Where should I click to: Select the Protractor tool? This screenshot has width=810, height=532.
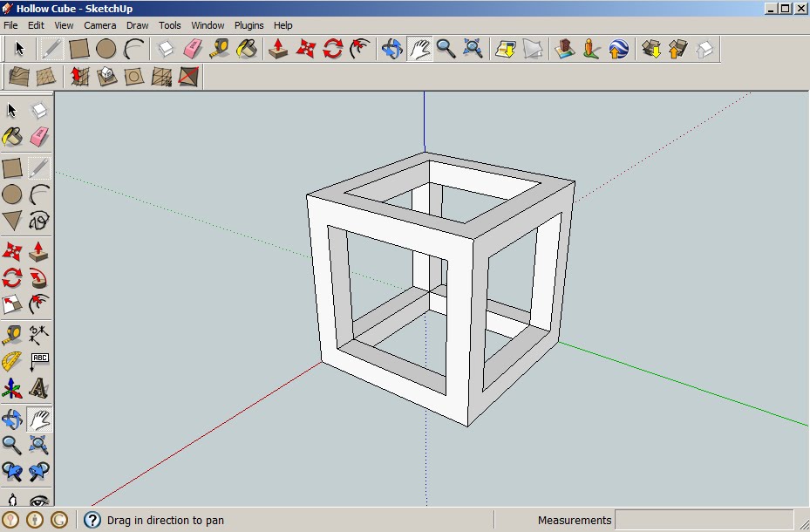coord(12,361)
